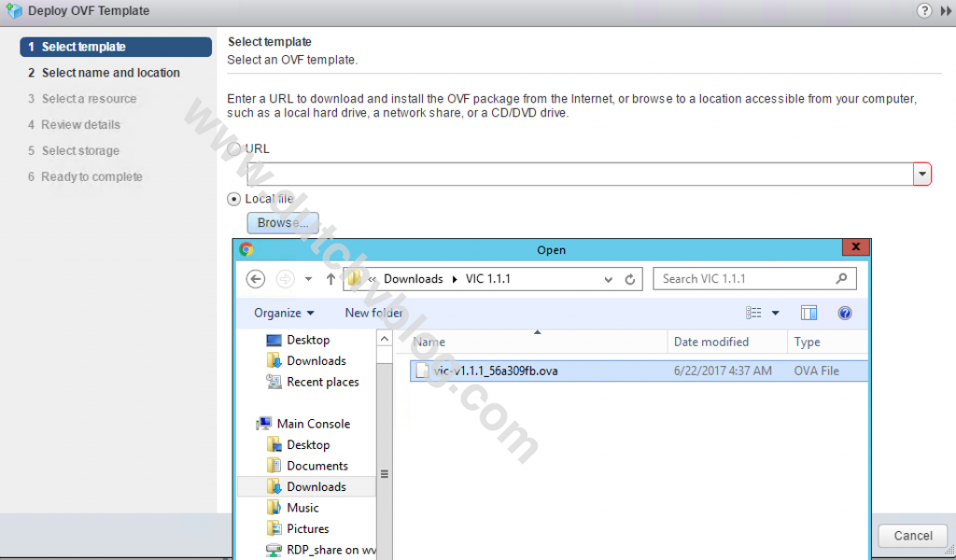This screenshot has width=956, height=560.
Task: Cancel the OVF template deployment
Action: click(x=912, y=535)
